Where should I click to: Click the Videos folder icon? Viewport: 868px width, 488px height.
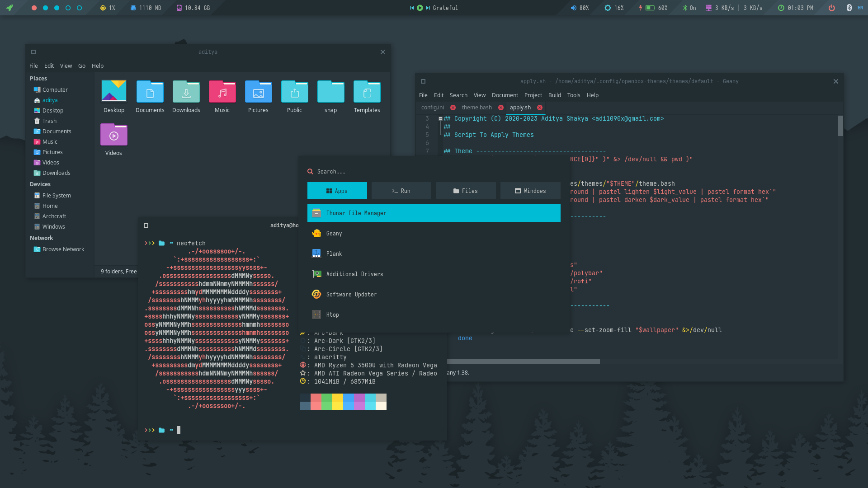pos(113,135)
